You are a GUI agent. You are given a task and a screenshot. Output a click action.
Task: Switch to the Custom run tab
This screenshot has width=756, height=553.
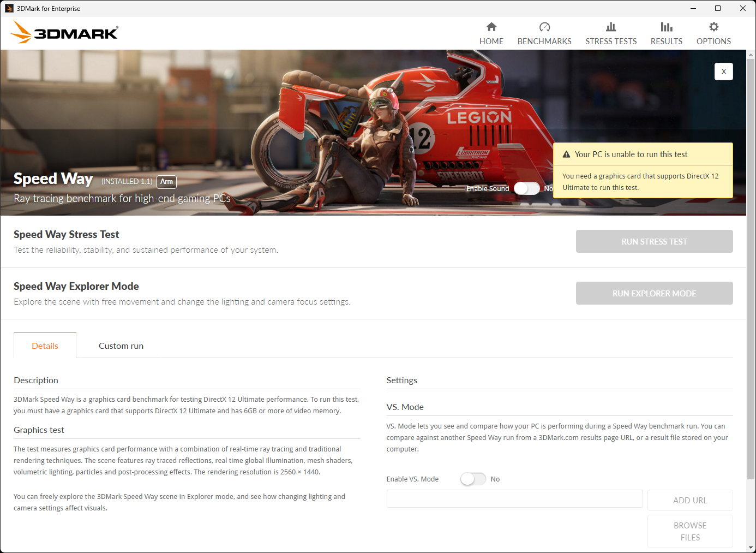tap(121, 346)
